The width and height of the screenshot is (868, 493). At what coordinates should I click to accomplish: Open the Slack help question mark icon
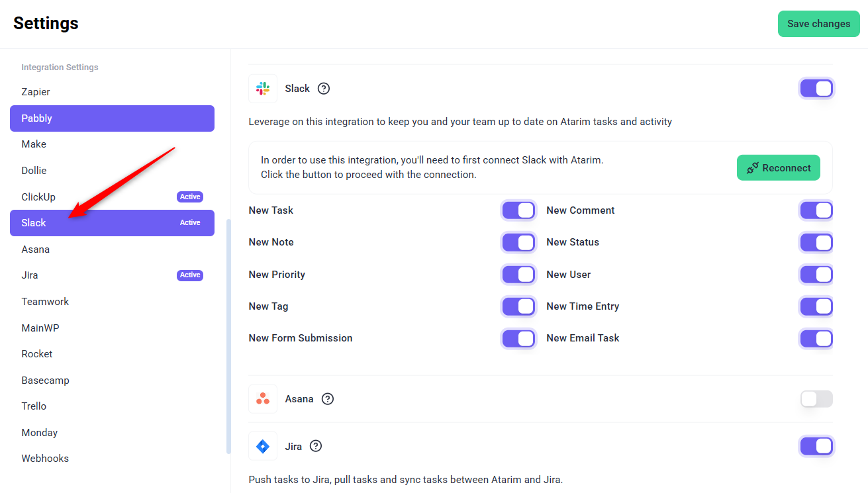(324, 89)
